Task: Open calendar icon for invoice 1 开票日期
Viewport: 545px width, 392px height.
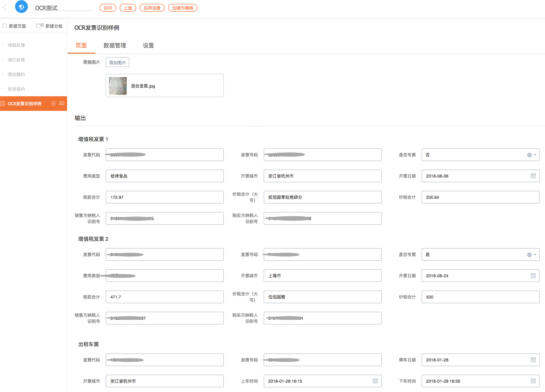Action: (533, 176)
